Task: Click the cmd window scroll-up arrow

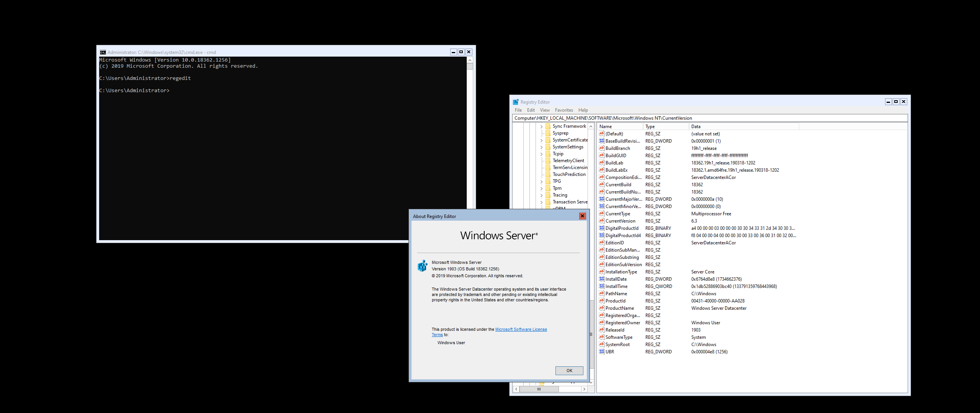Action: pyautogui.click(x=470, y=60)
